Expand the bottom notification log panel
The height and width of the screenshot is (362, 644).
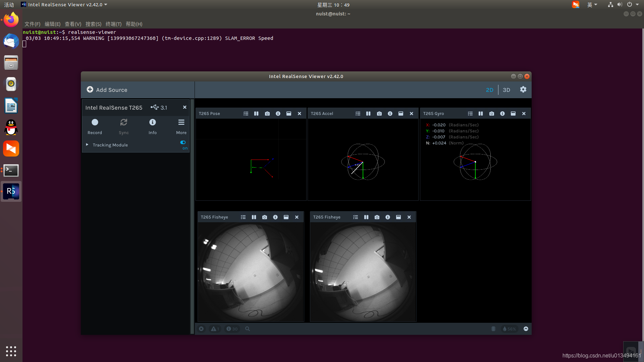pos(526,329)
